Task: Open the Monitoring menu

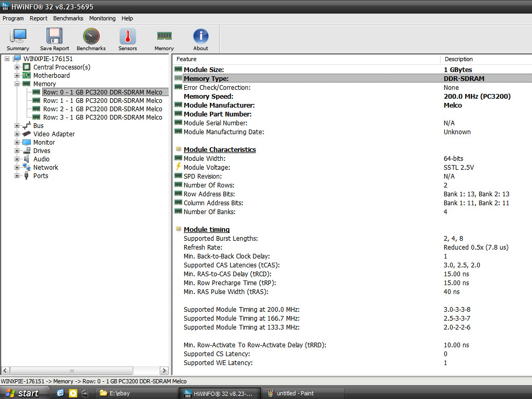Action: pos(102,18)
